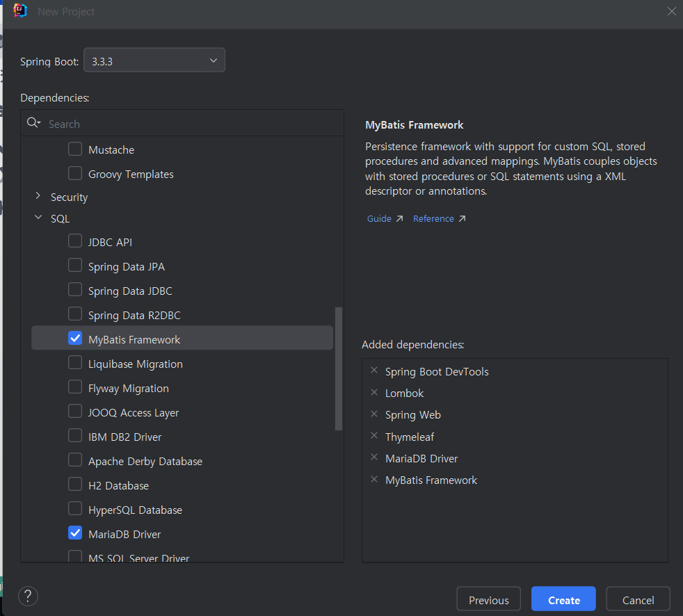Remove MyBatis Framework from added list
This screenshot has height=616, width=683.
374,480
